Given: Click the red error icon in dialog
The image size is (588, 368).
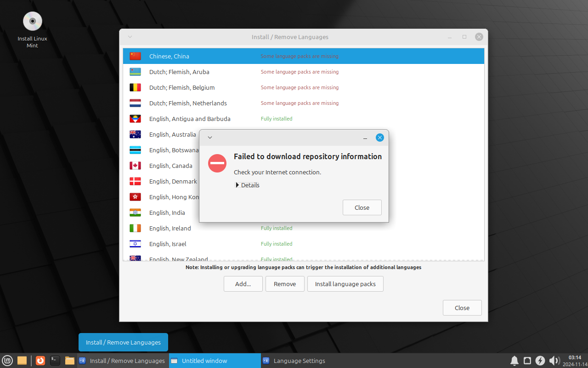Looking at the screenshot, I should (x=217, y=163).
